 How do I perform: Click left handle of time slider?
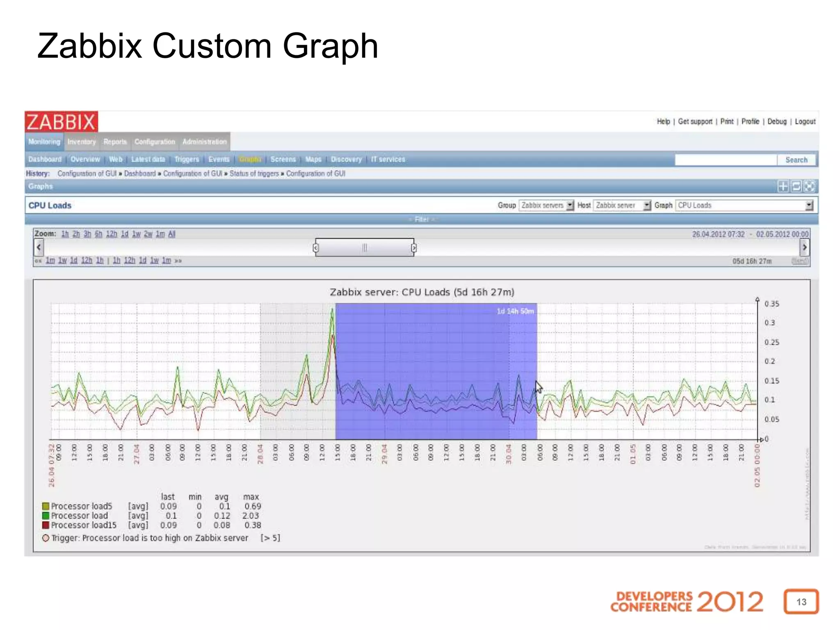click(x=315, y=248)
